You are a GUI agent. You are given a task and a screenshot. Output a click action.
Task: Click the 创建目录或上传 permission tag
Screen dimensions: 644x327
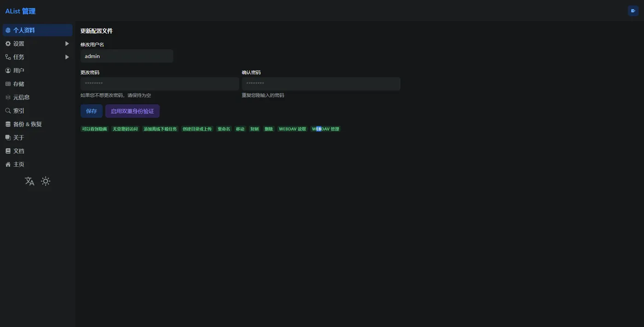click(197, 129)
